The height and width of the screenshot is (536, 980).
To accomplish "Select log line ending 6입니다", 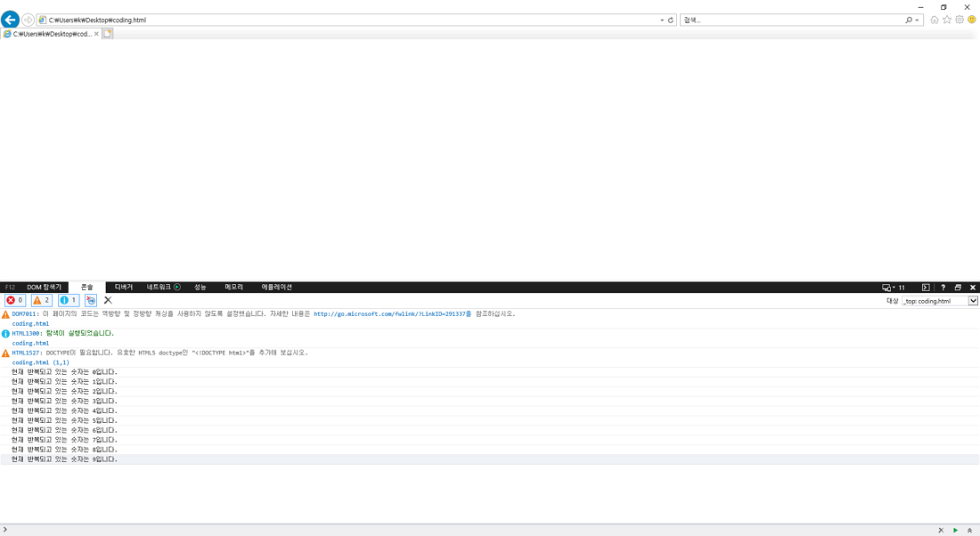I will coord(490,430).
